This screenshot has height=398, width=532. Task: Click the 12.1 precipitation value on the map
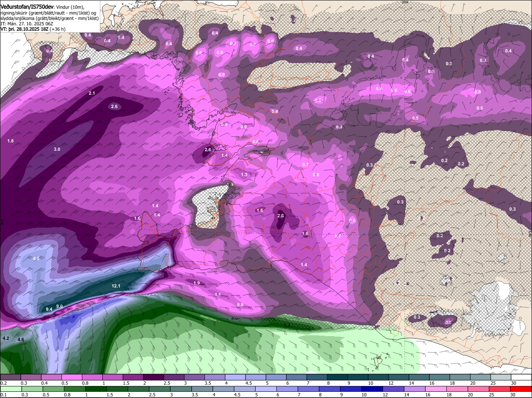116,286
